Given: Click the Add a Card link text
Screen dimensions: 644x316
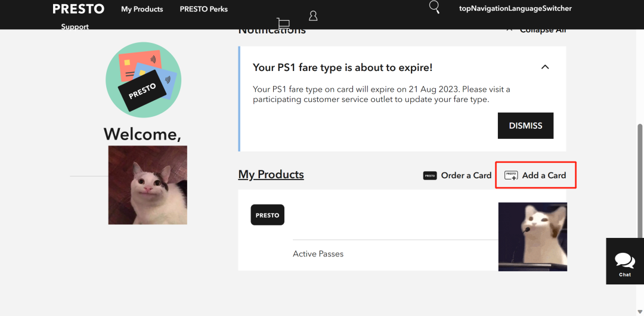Looking at the screenshot, I should (x=544, y=175).
